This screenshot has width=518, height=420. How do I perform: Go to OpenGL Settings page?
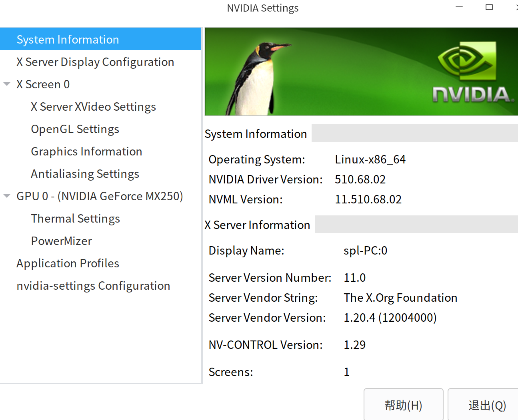click(75, 129)
